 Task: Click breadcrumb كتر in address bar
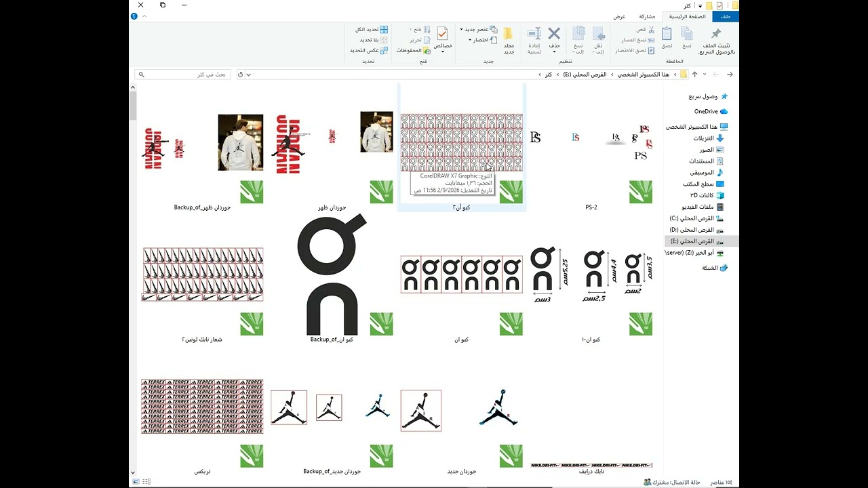[x=549, y=75]
